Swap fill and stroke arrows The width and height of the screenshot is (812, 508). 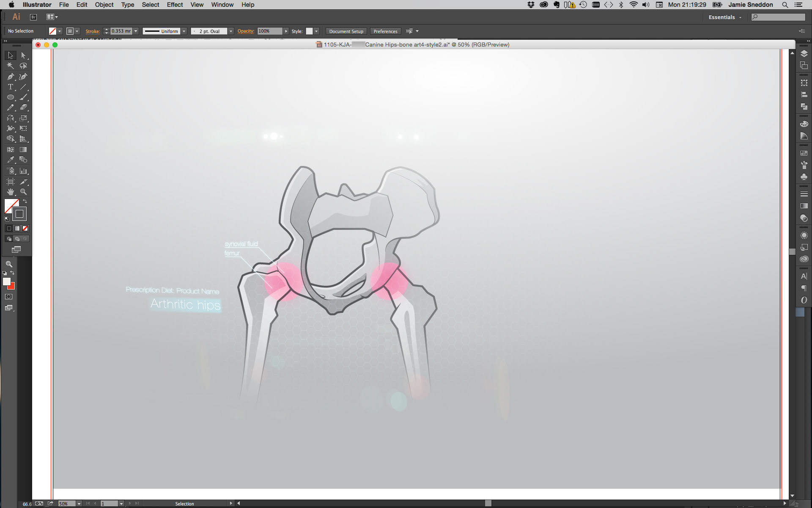coord(25,201)
